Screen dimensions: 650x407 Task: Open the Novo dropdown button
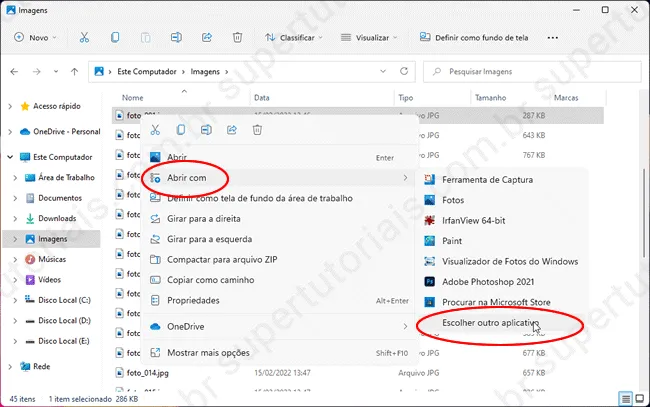(35, 38)
